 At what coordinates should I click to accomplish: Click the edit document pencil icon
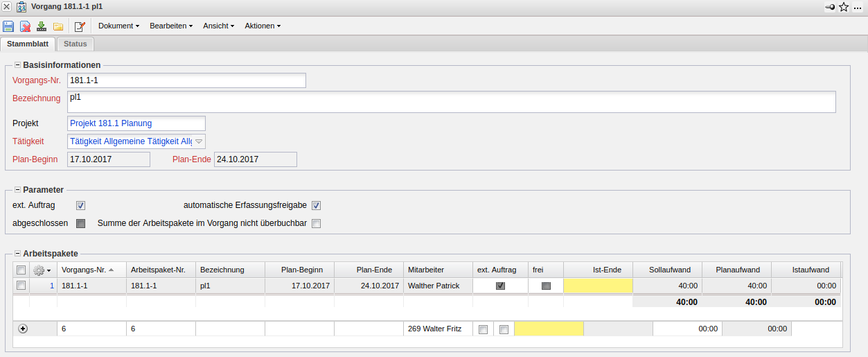[80, 26]
